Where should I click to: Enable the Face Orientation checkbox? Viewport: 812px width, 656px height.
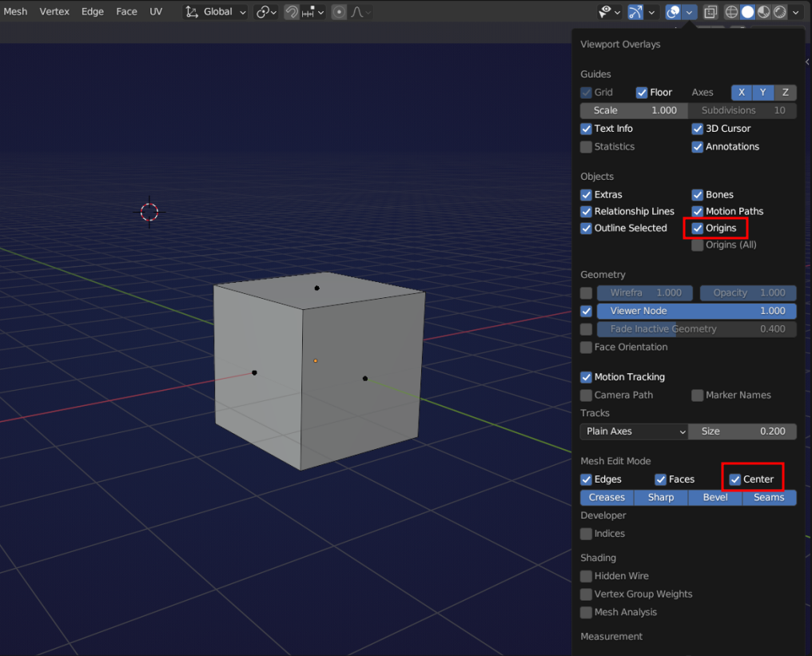587,348
